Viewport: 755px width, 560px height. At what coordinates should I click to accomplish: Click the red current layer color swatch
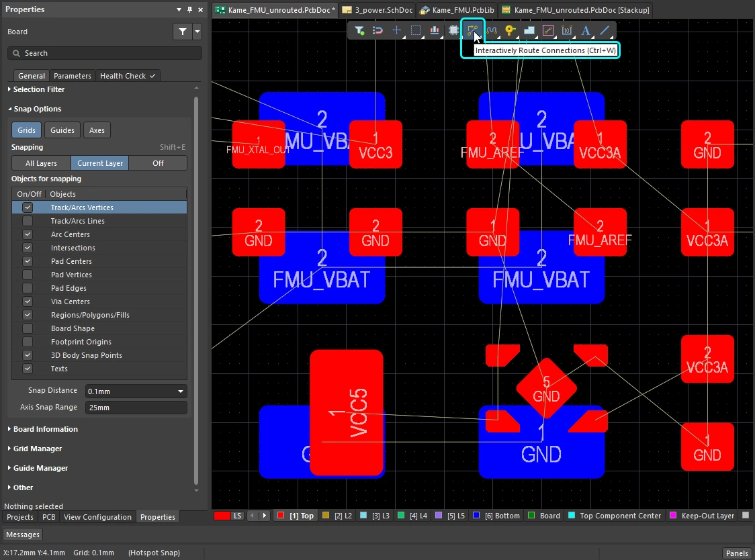222,516
